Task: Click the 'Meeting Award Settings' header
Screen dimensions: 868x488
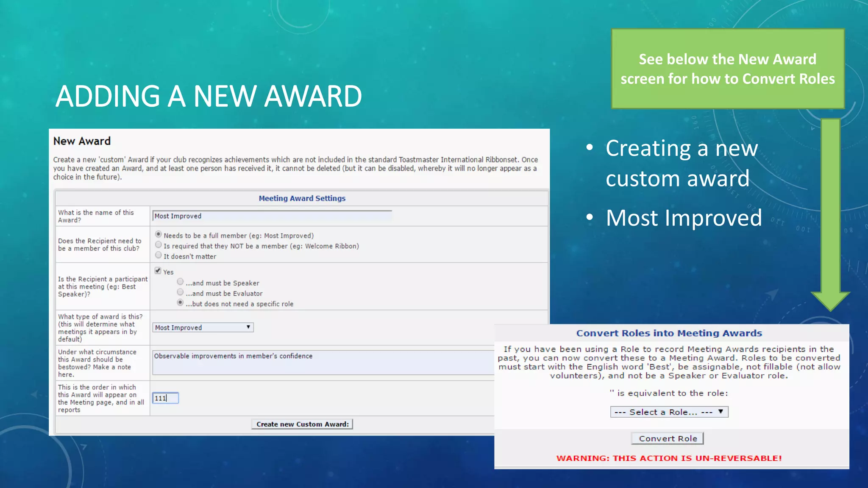Action: point(302,198)
